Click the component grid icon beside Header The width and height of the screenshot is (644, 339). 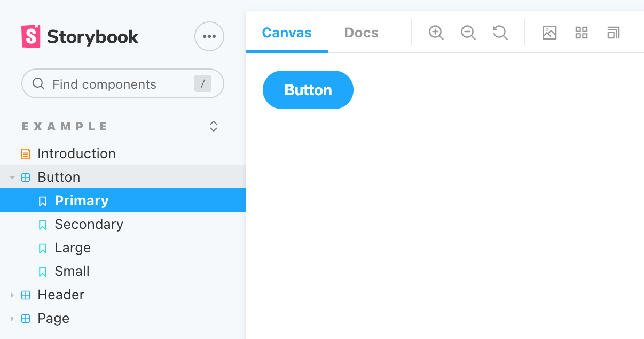pos(25,295)
